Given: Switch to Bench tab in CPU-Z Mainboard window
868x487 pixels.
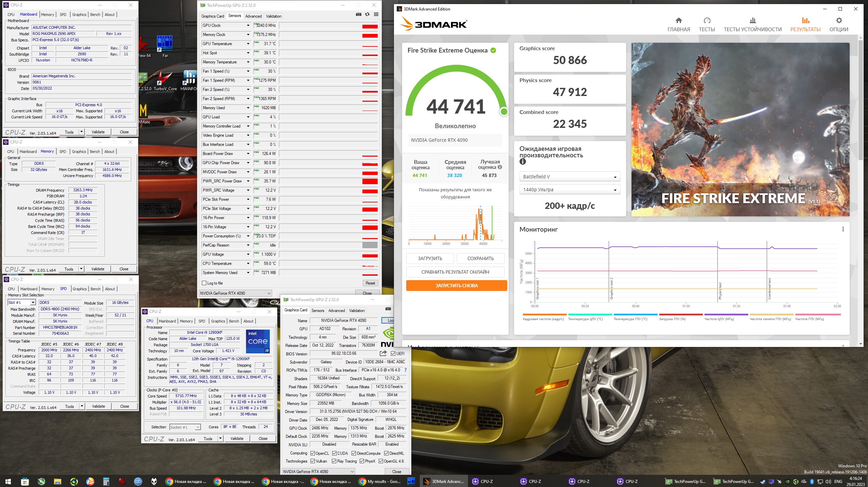Looking at the screenshot, I should click(95, 15).
